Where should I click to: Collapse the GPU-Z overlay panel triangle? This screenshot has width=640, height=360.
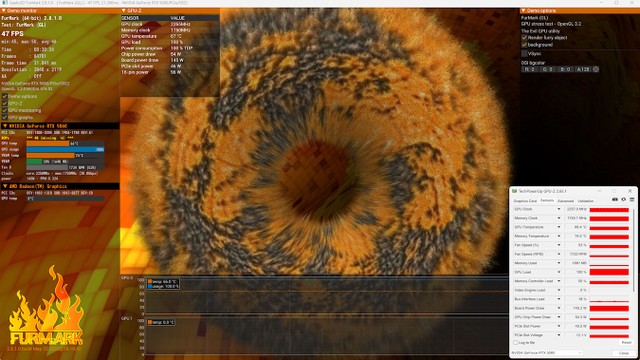124,11
